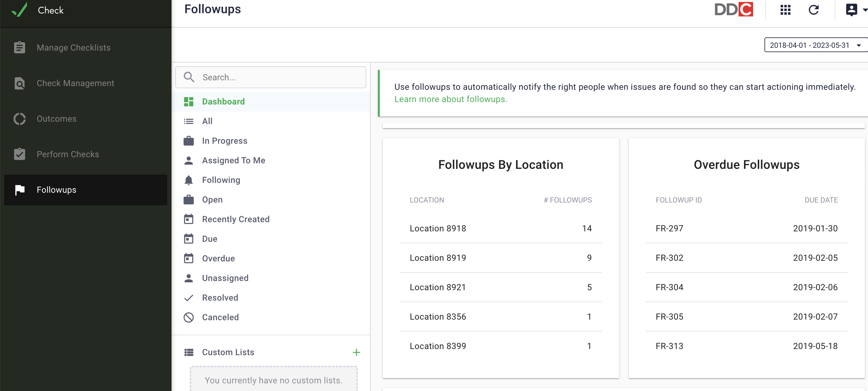Go to Check Management
This screenshot has width=868, height=391.
coord(85,83)
